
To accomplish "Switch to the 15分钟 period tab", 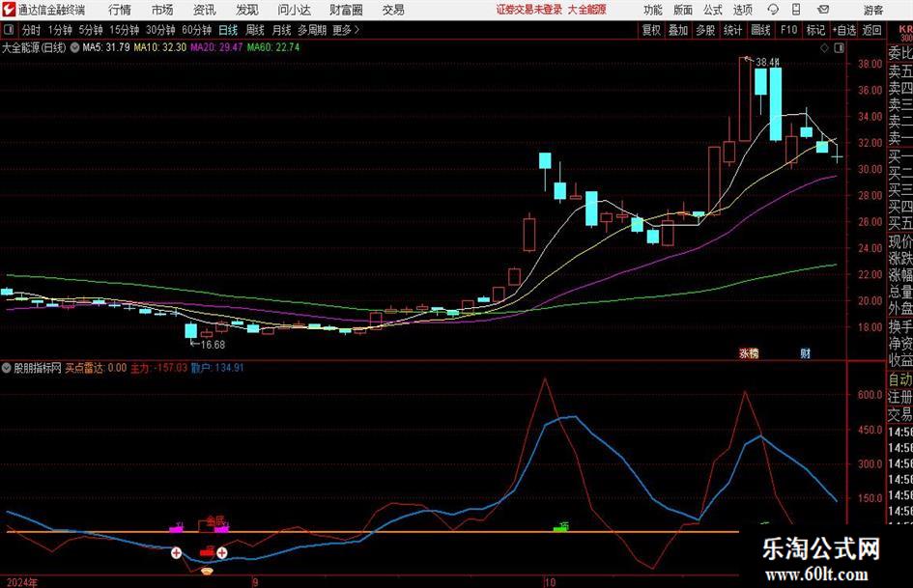I will [x=125, y=30].
